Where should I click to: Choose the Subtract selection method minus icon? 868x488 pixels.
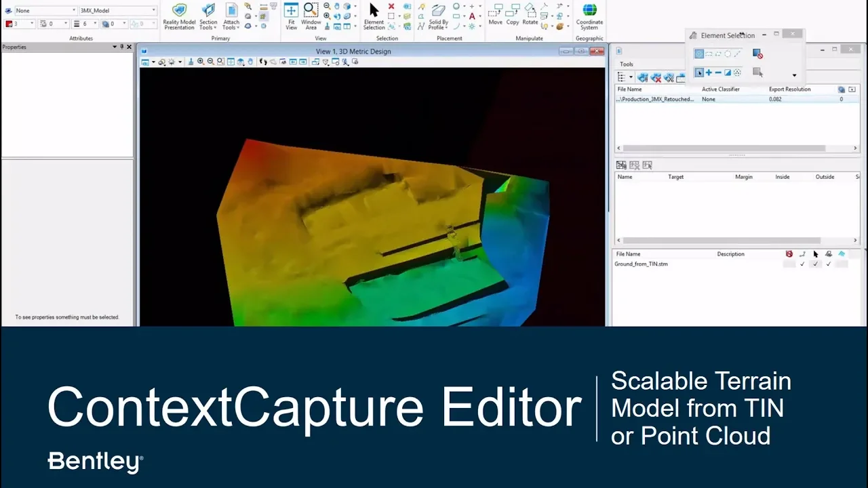pyautogui.click(x=718, y=73)
